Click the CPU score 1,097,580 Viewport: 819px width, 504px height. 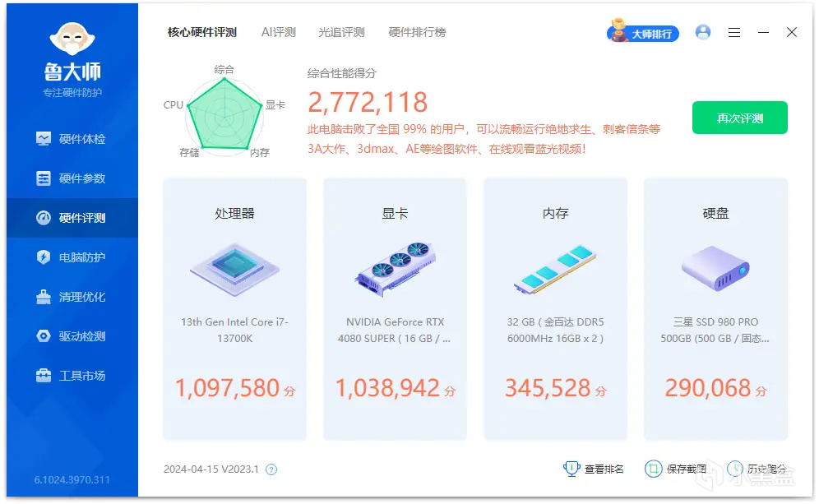(x=227, y=389)
